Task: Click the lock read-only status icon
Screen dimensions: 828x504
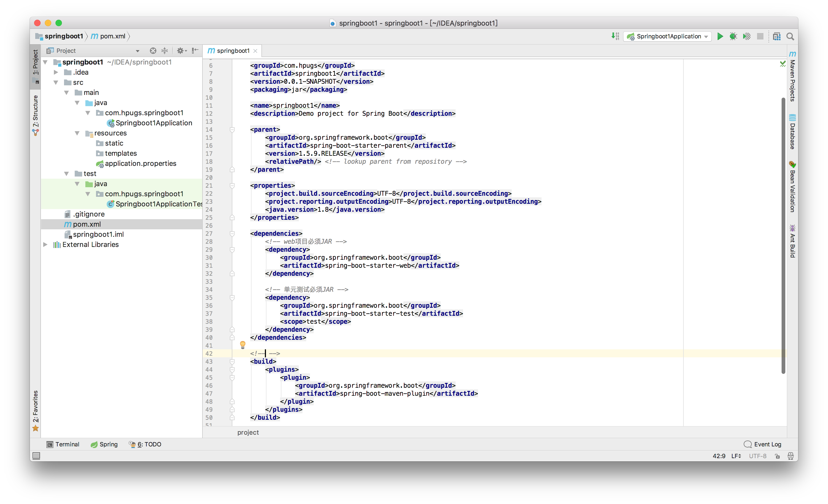Action: pos(777,456)
